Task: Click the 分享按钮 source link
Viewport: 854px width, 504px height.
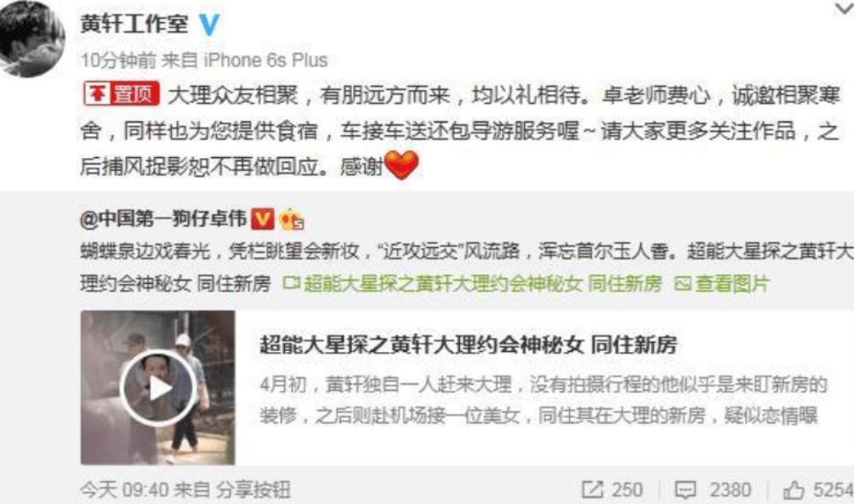Action: [x=253, y=490]
